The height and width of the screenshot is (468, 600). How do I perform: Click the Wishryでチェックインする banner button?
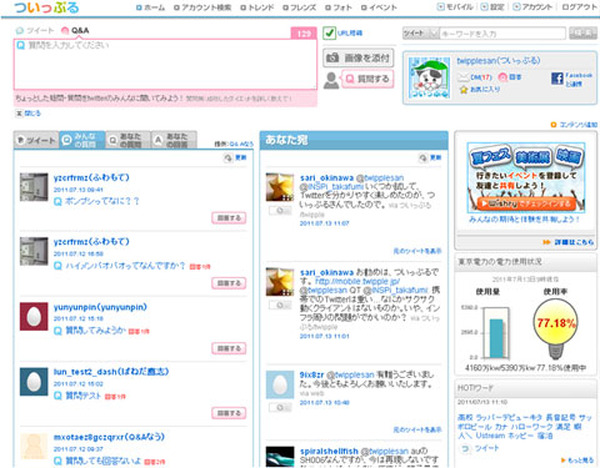[526, 204]
